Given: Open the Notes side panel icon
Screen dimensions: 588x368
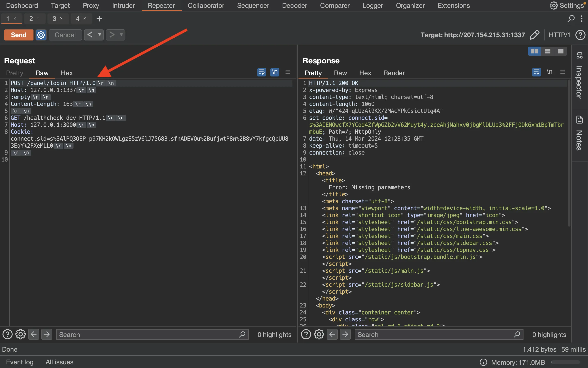Looking at the screenshot, I should pos(579,120).
